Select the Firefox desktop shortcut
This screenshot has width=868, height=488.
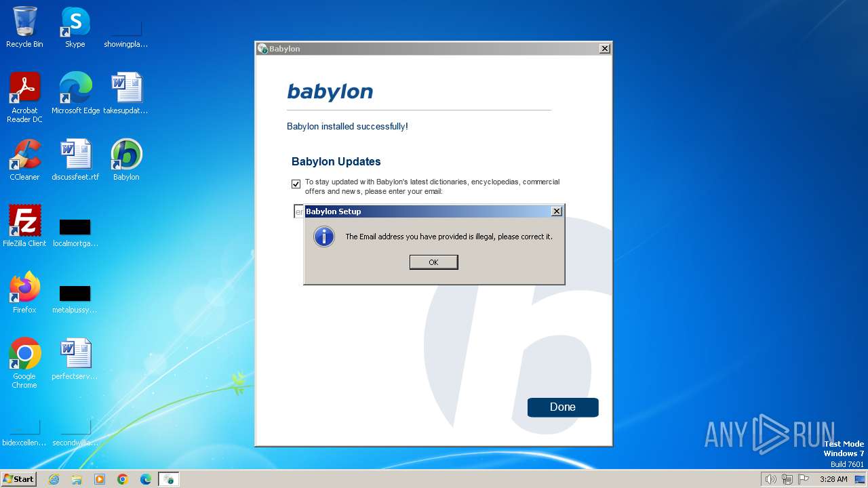(x=24, y=293)
